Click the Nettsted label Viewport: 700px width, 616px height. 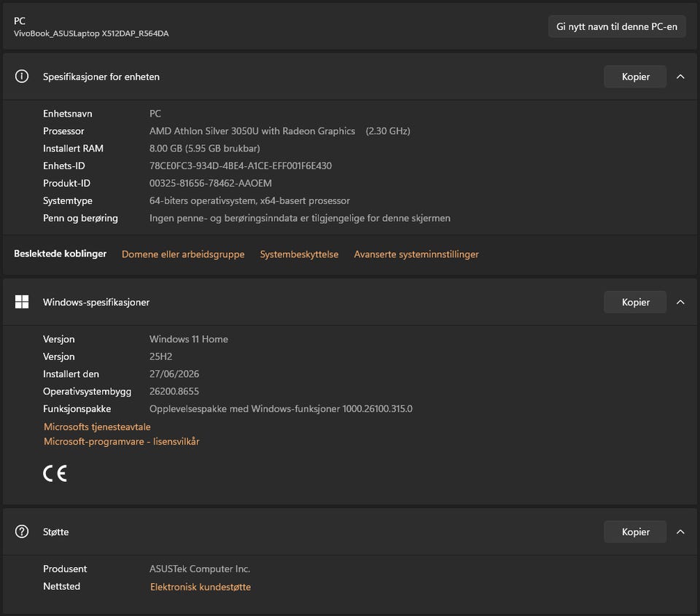[61, 587]
